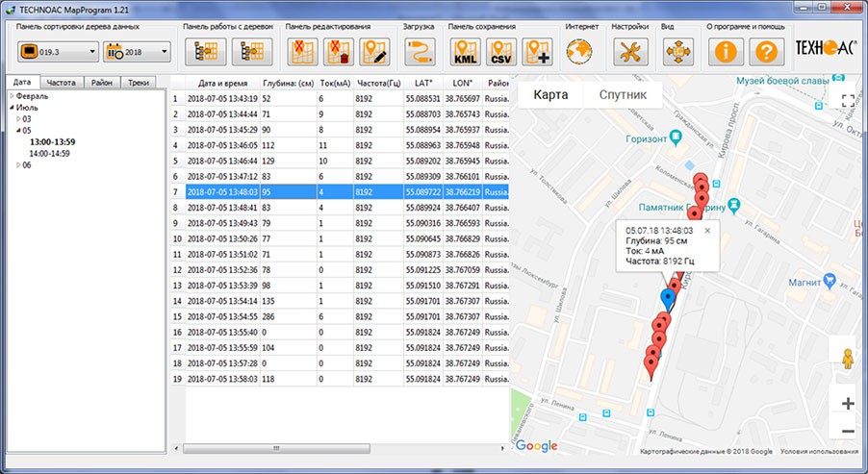Click the edit map pencil icon
The image size is (868, 474).
(372, 51)
